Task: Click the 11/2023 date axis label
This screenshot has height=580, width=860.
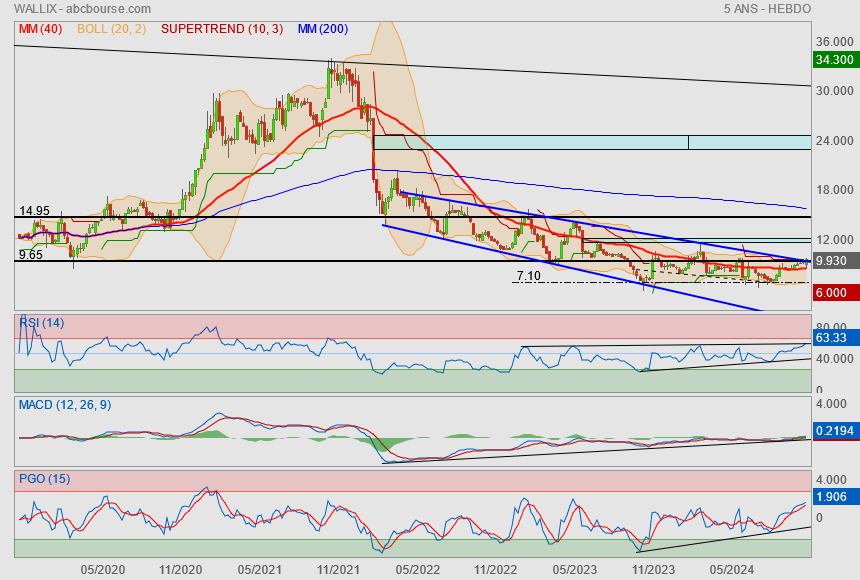Action: point(653,570)
